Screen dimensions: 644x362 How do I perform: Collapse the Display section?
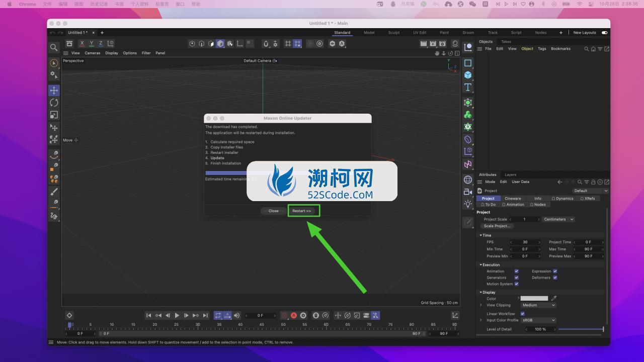[x=481, y=292]
